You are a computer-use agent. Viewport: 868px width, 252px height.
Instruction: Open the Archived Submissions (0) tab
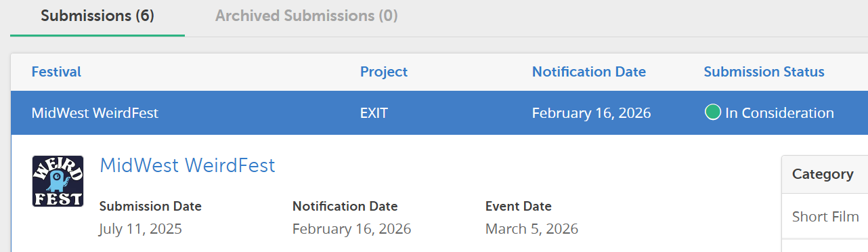pyautogui.click(x=306, y=16)
